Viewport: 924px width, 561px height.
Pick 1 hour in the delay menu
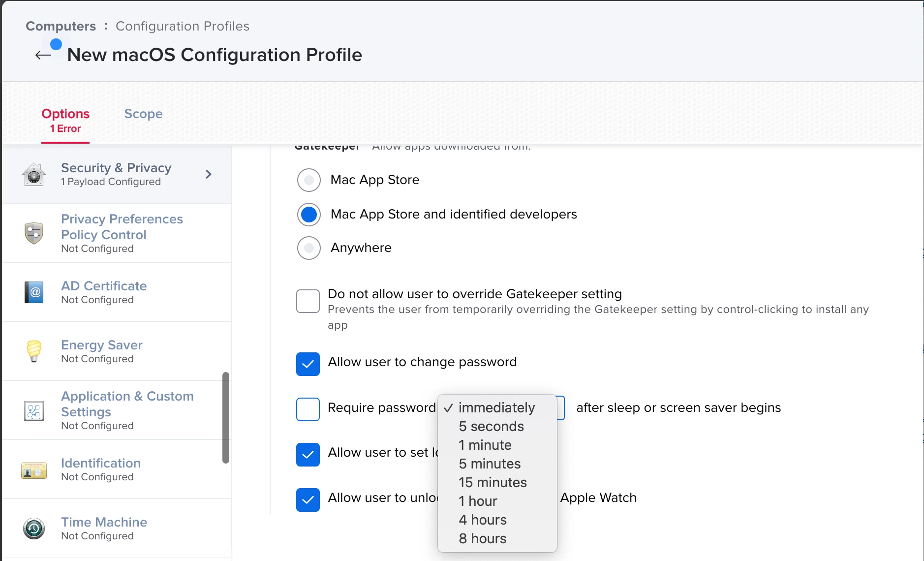(478, 501)
